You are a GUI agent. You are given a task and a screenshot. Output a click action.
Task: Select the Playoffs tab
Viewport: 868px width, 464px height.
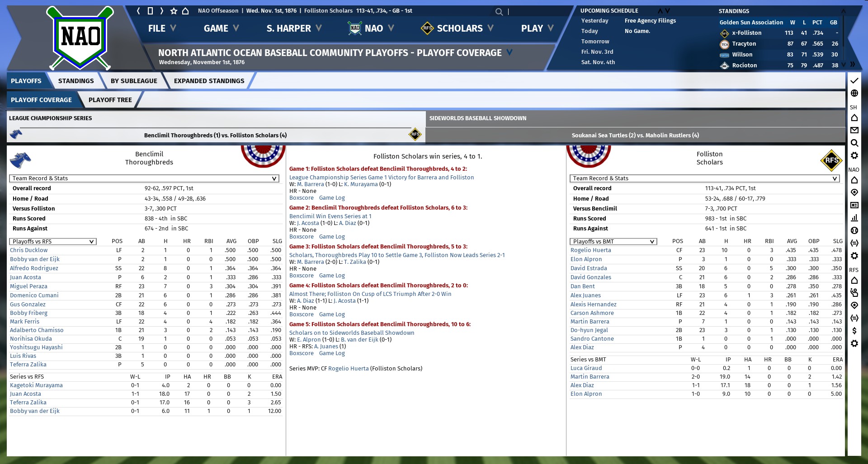pyautogui.click(x=26, y=81)
